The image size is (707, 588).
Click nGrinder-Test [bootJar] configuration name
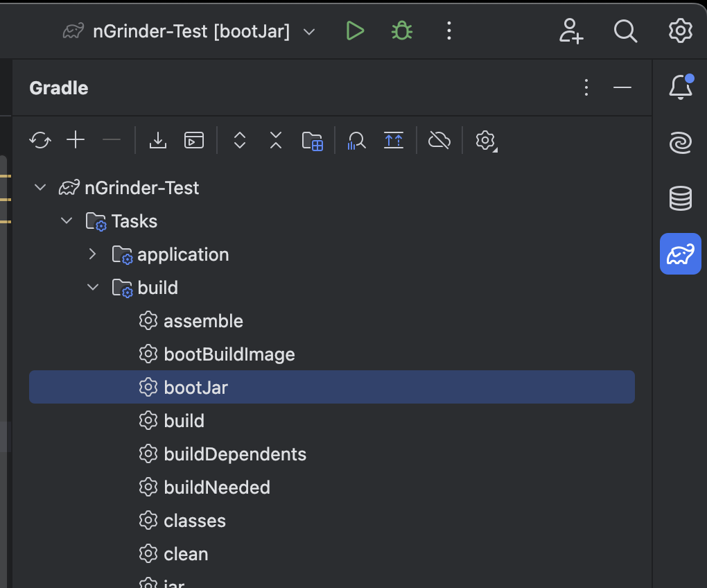click(x=191, y=32)
